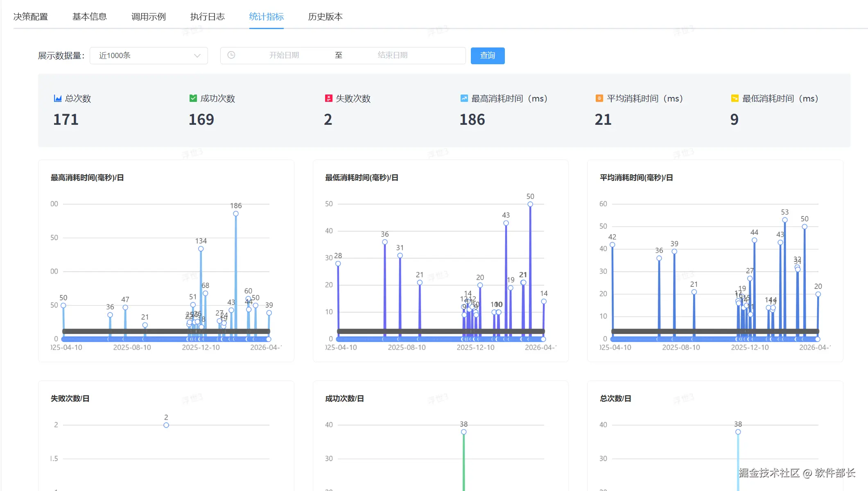Switch to the 决策配置 tab
The width and height of the screenshot is (868, 491).
31,17
